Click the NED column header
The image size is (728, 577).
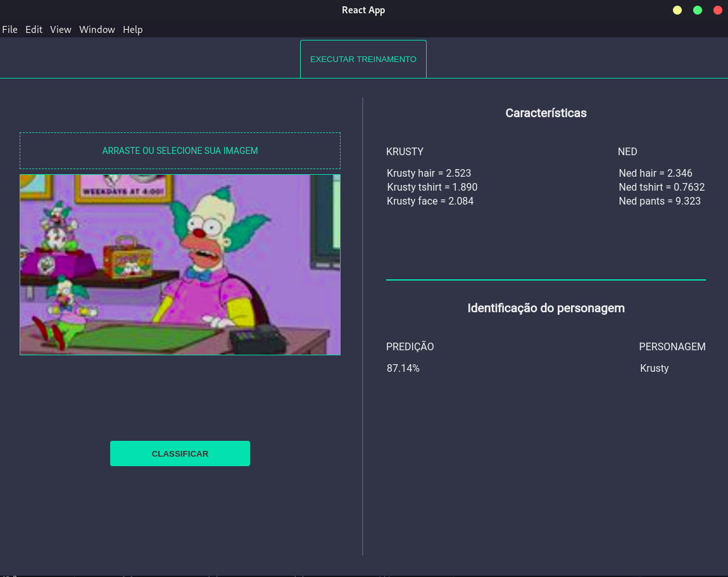pyautogui.click(x=627, y=151)
